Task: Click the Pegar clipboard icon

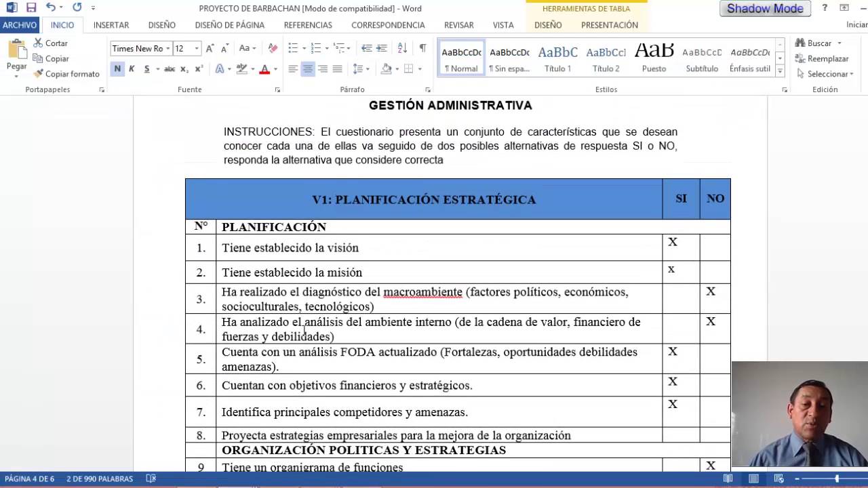Action: 16,49
